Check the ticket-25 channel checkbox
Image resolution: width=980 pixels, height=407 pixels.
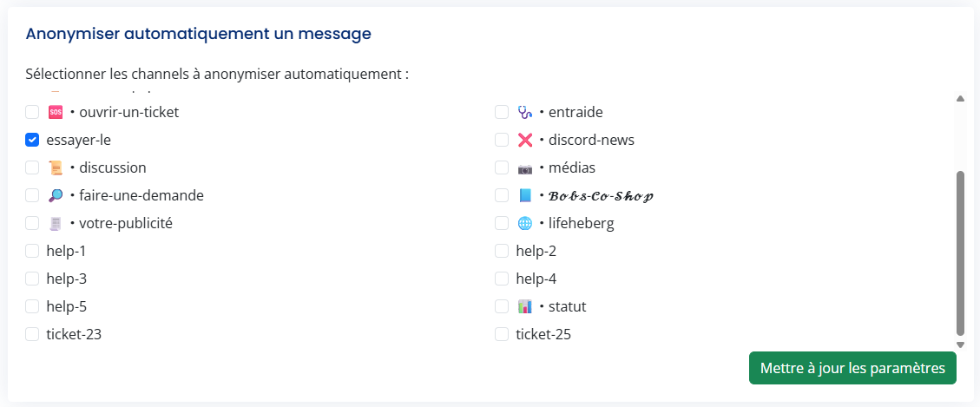click(x=502, y=334)
